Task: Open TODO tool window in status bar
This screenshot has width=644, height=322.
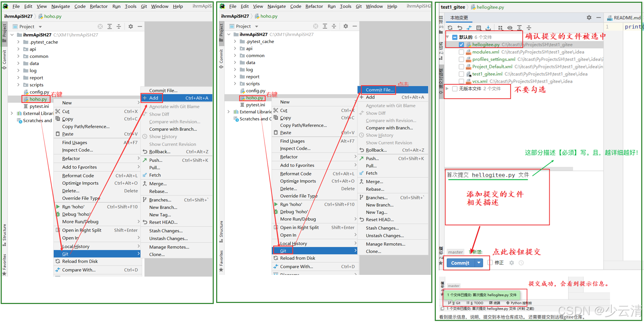Action: point(475,303)
